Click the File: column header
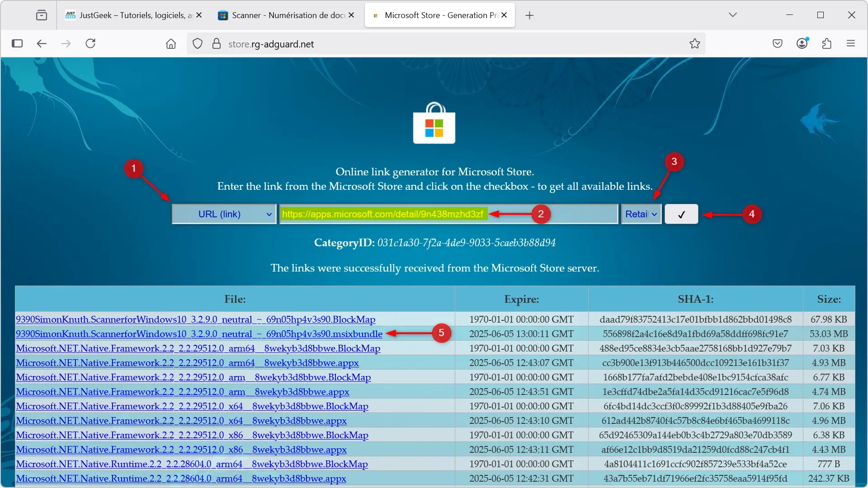The width and height of the screenshot is (868, 488). (235, 299)
